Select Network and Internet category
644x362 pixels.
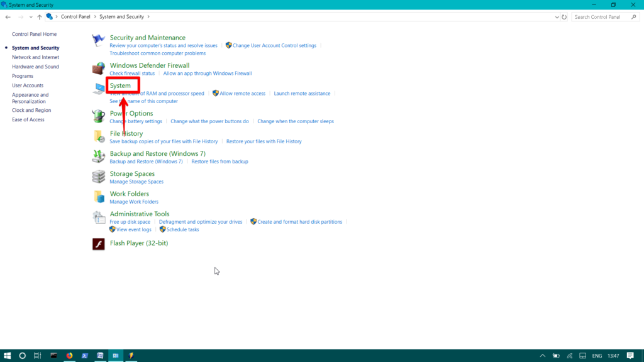35,57
